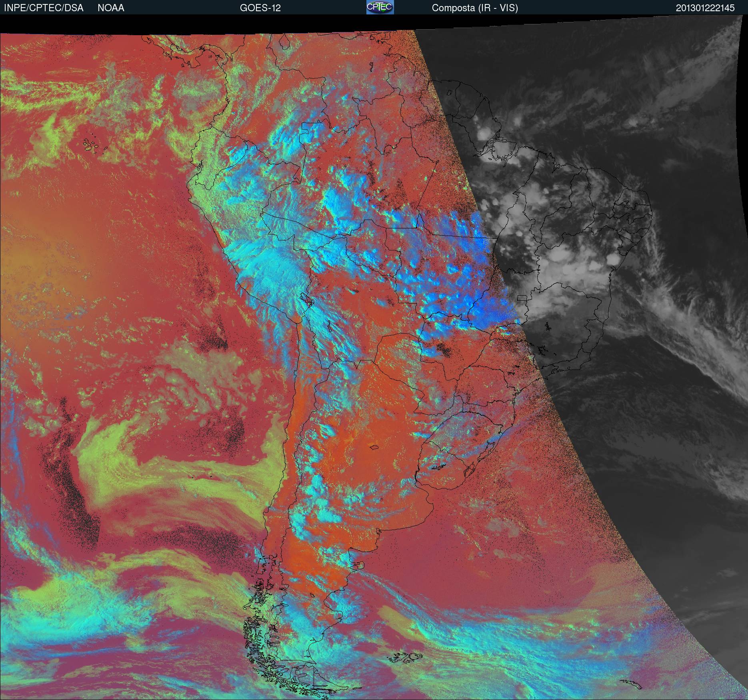The width and height of the screenshot is (748, 700).
Task: Select the 201301222145 timestamp
Action: (705, 8)
